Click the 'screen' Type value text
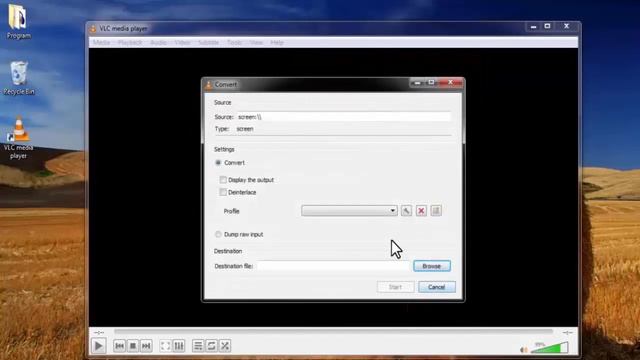The image size is (640, 360). pos(245,129)
